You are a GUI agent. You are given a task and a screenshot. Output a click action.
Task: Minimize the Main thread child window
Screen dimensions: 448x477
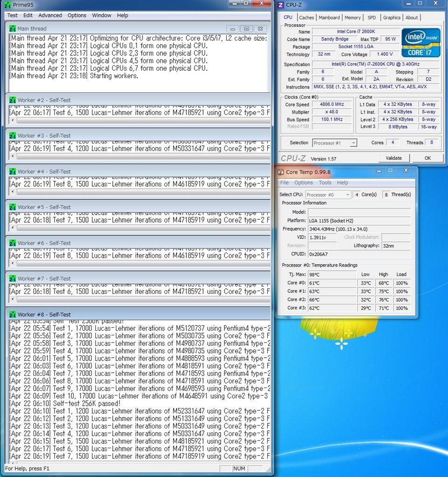(233, 28)
